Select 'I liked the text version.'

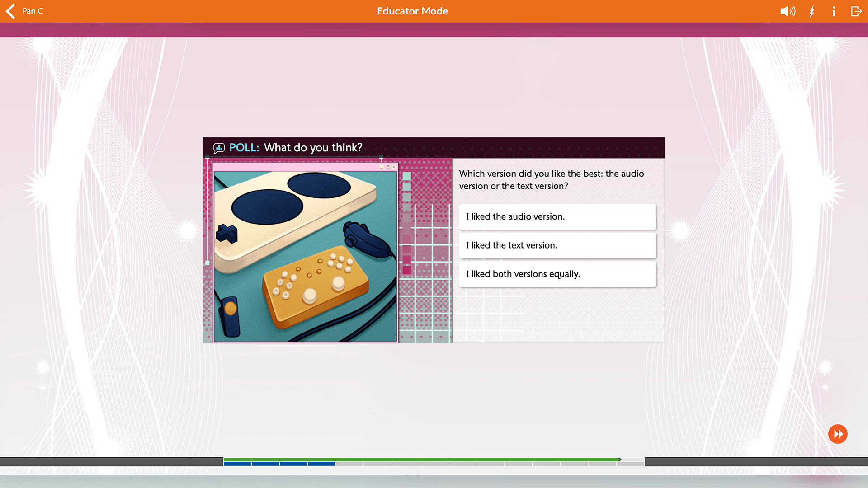[x=557, y=245]
